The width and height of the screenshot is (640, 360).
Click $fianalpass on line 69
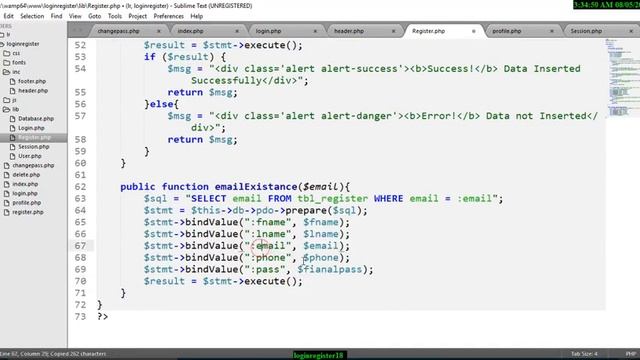tap(330, 269)
